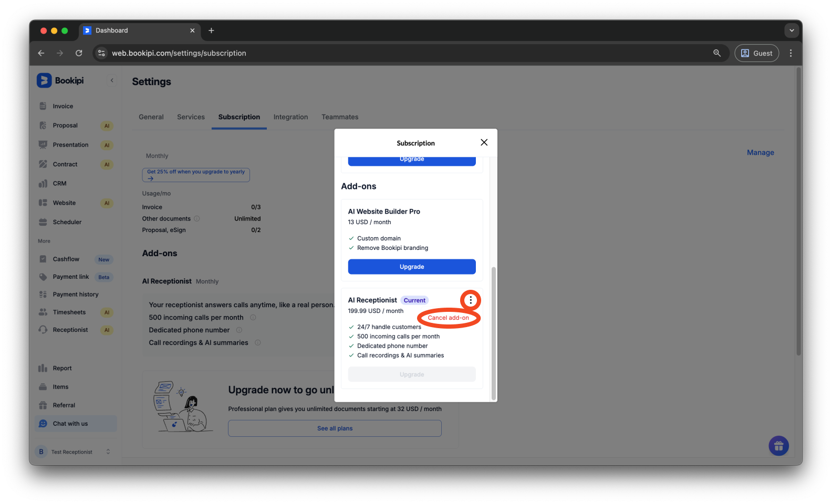This screenshot has width=832, height=504.
Task: Go back in browser history
Action: tap(41, 53)
